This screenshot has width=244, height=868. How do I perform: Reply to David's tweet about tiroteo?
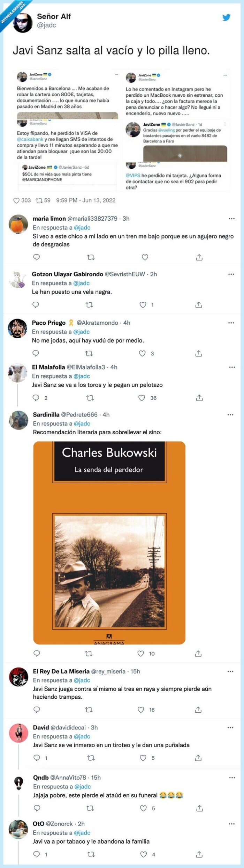pyautogui.click(x=37, y=758)
